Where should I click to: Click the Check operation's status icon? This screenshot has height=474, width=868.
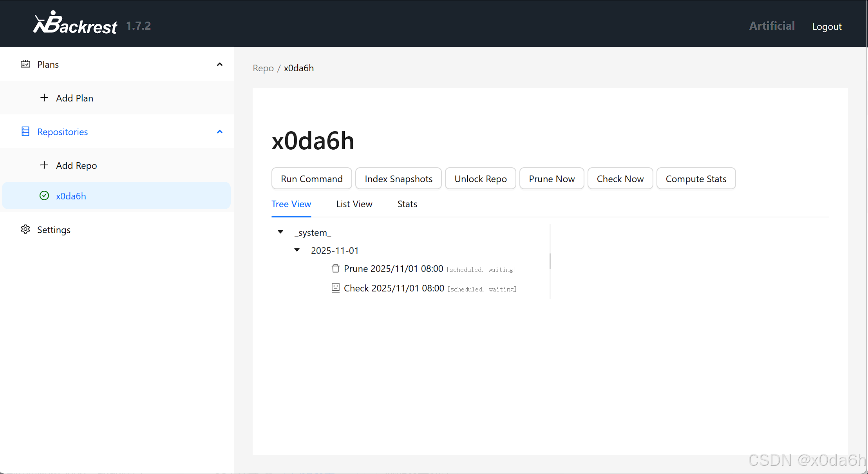click(x=336, y=288)
